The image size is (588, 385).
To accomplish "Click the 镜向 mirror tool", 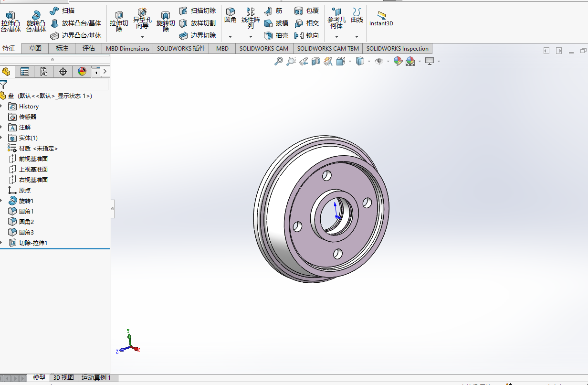I will [x=307, y=35].
